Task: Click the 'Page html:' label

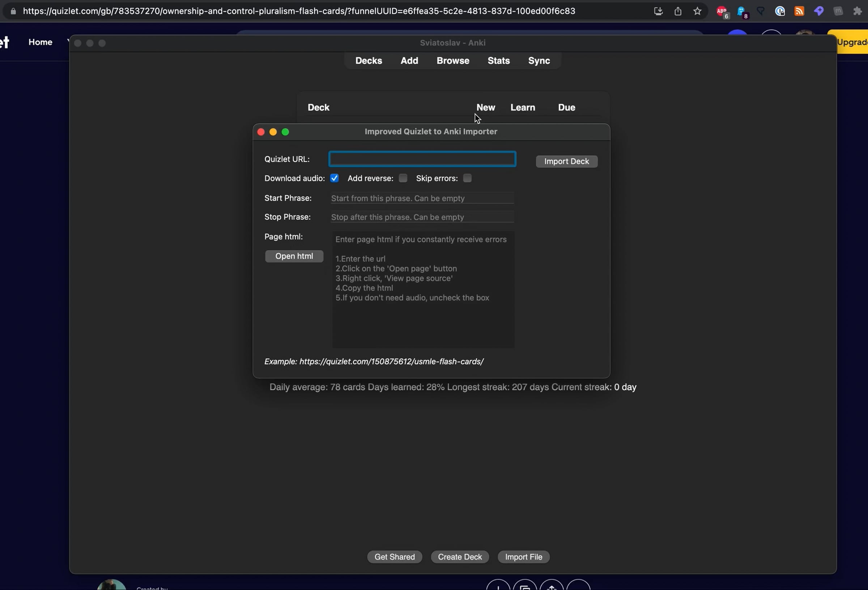Action: tap(284, 237)
